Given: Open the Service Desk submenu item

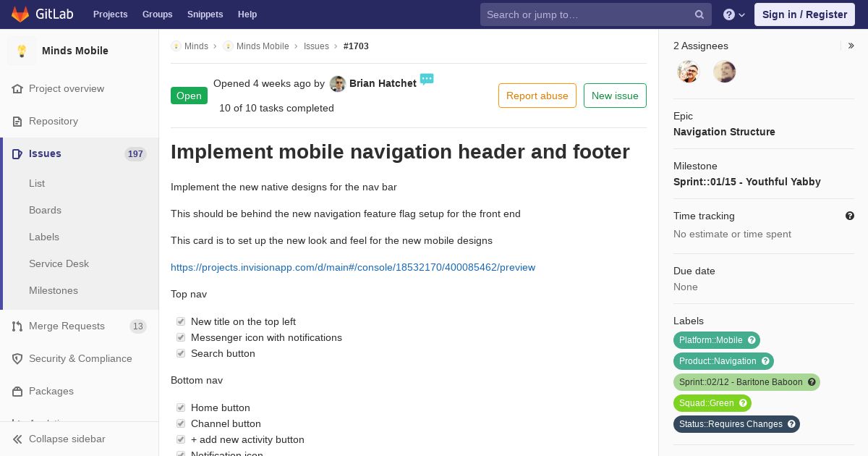Looking at the screenshot, I should pos(59,263).
